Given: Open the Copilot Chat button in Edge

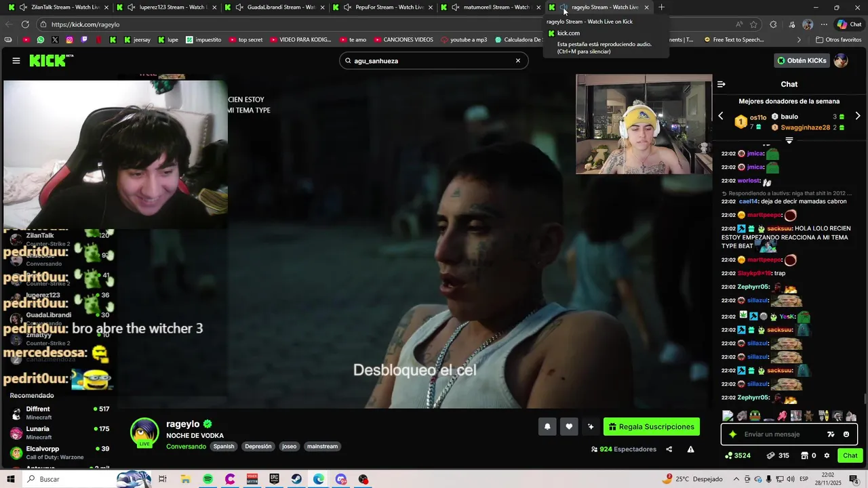Looking at the screenshot, I should point(850,24).
